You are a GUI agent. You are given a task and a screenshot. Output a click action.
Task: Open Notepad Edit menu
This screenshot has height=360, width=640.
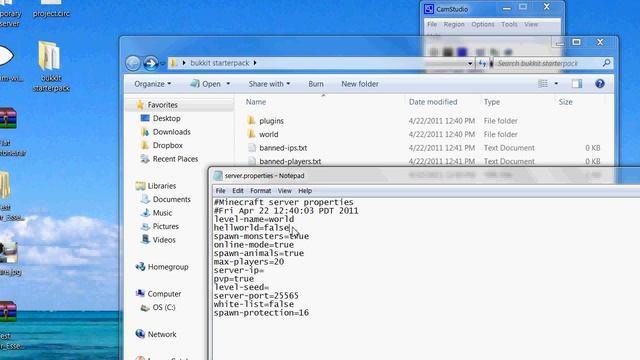click(x=238, y=191)
